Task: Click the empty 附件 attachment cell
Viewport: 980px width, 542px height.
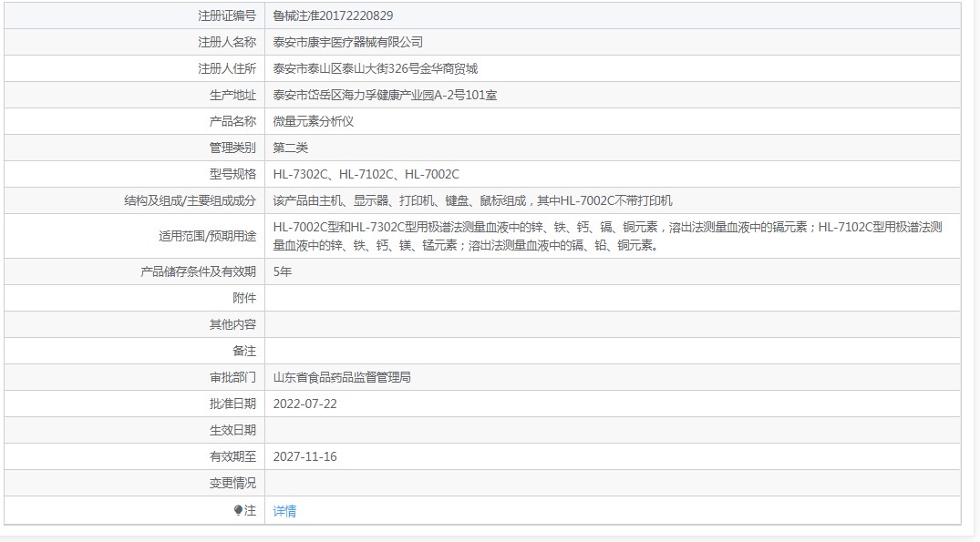Action: pyautogui.click(x=456, y=297)
